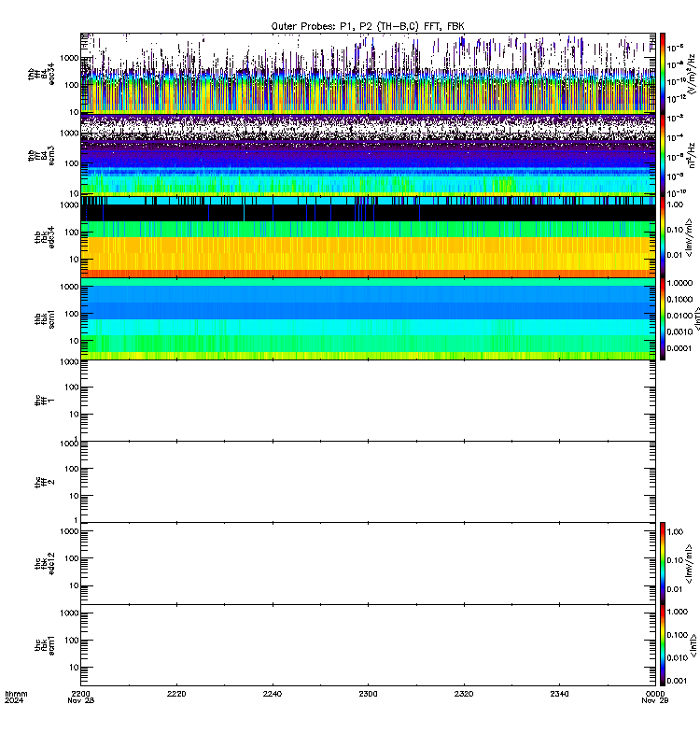Click the 'thb fbk scm1' y-axis label
The width and height of the screenshot is (700, 747).
(x=45, y=318)
